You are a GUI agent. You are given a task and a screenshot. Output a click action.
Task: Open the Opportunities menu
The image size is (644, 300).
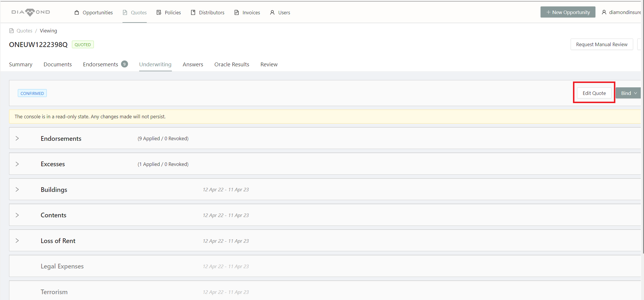[94, 13]
